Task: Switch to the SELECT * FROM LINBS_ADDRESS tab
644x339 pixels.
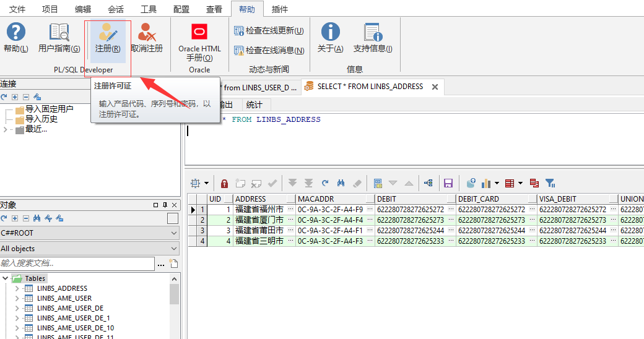Action: pos(370,87)
